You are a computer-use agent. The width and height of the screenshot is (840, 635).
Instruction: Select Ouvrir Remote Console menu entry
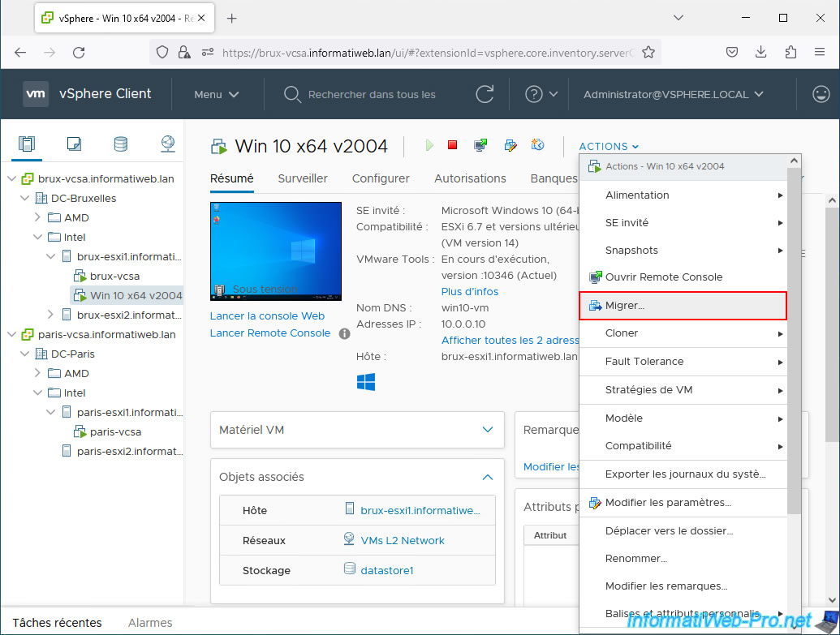pyautogui.click(x=683, y=277)
